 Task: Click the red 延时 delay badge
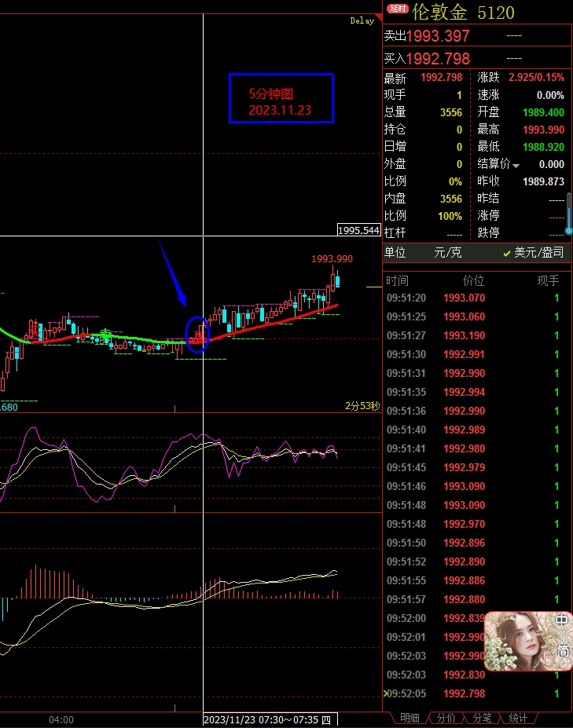(398, 9)
